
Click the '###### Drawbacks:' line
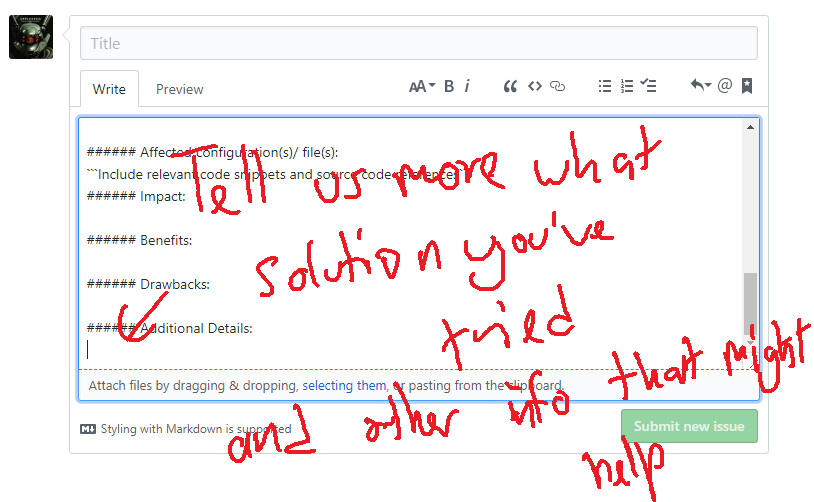click(x=148, y=284)
